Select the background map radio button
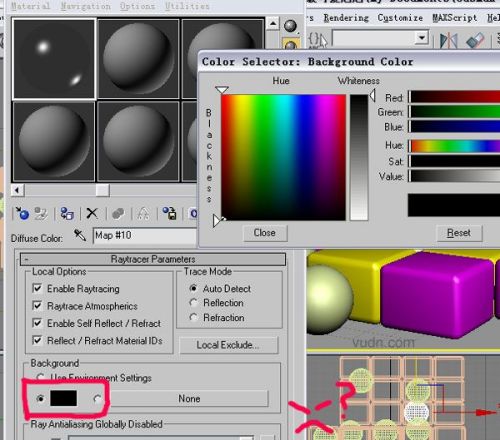Image resolution: width=500 pixels, height=440 pixels. coord(98,398)
